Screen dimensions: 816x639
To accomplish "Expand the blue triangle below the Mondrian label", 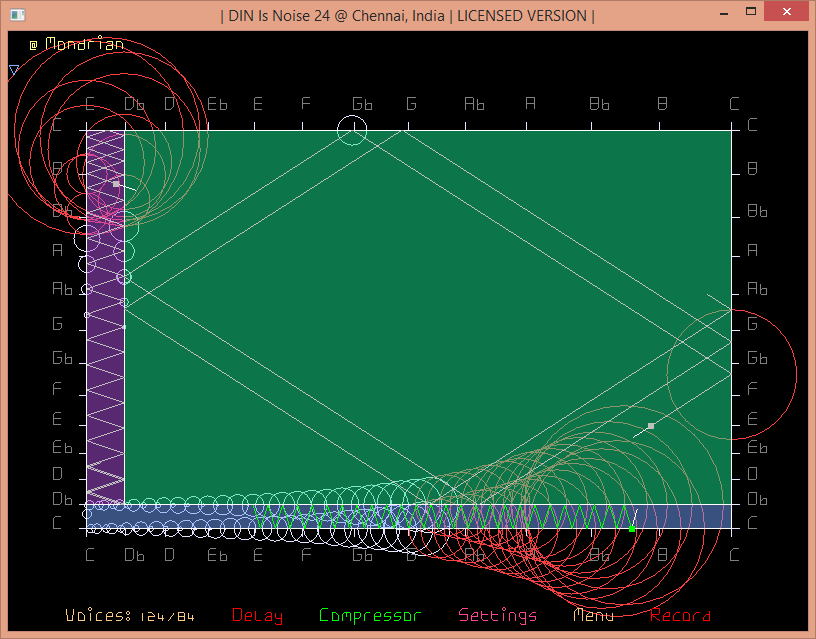I will [14, 71].
